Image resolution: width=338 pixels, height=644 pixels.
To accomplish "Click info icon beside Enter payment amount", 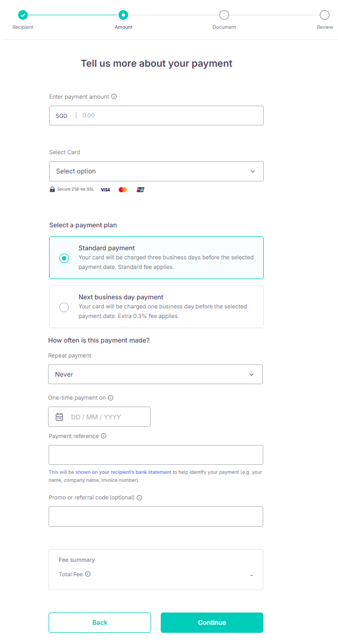I will [x=114, y=97].
